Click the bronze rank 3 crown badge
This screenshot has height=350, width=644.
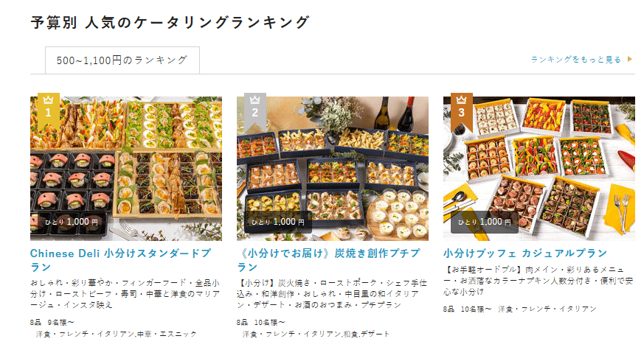(x=462, y=112)
